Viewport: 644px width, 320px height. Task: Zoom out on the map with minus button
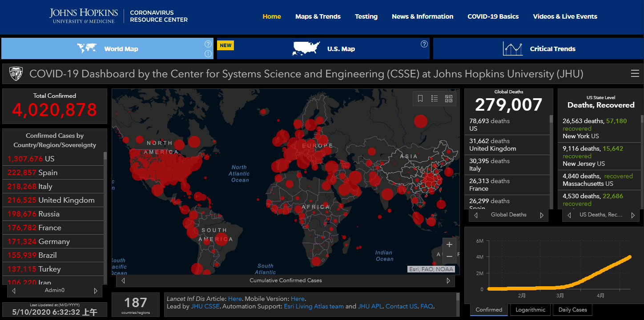449,256
